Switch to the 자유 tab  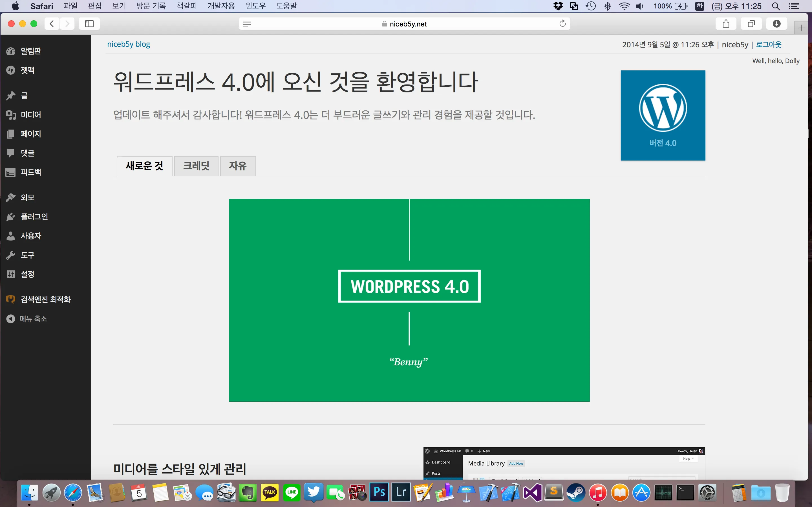238,166
